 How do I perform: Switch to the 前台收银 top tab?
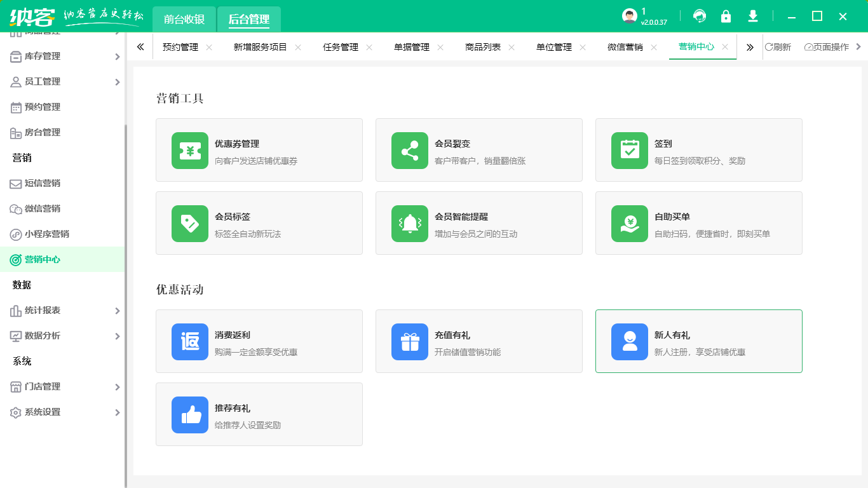(x=184, y=19)
